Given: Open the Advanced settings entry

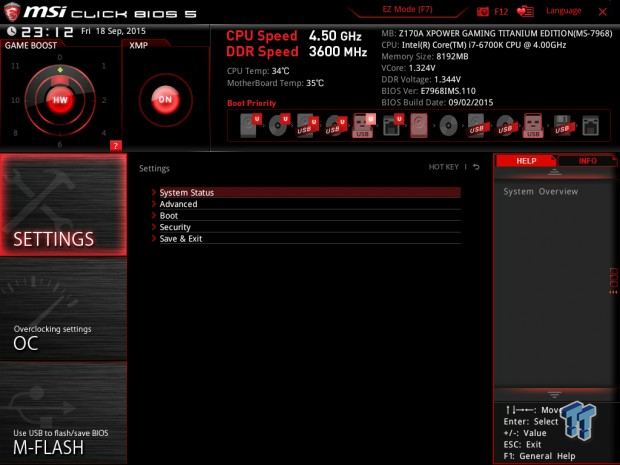Looking at the screenshot, I should coord(310,204).
